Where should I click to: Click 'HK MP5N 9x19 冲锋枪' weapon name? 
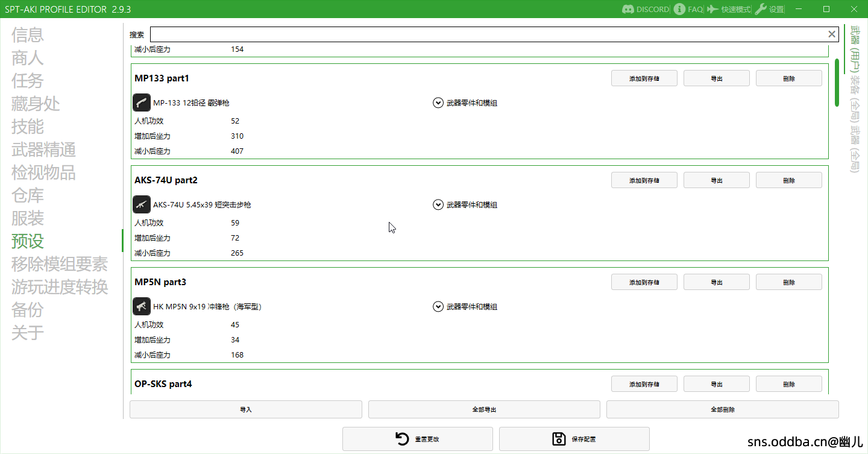(207, 307)
